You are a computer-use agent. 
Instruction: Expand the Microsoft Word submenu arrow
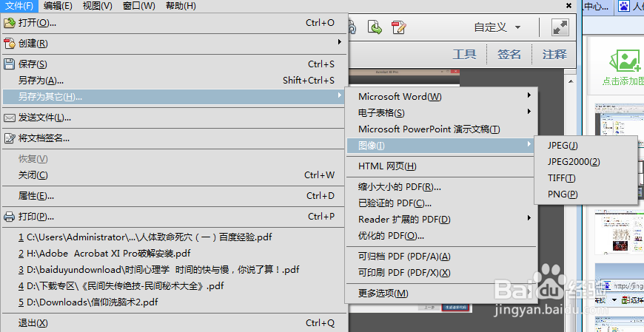529,95
